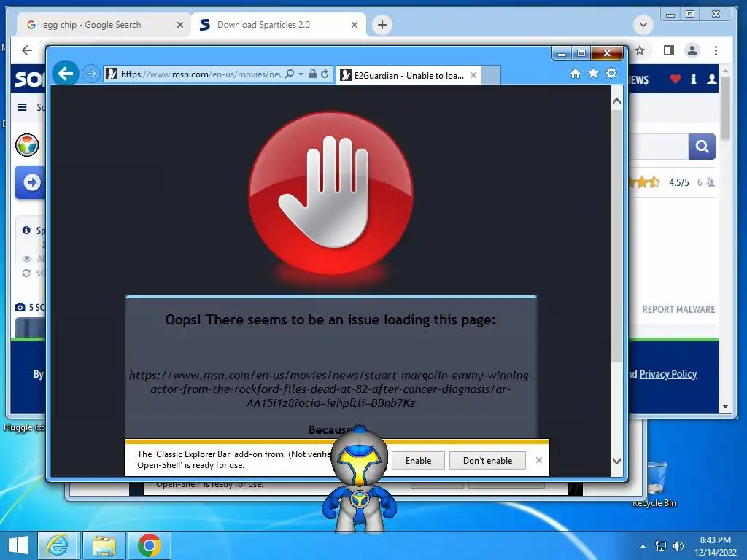Image resolution: width=747 pixels, height=560 pixels.
Task: Click the robot desktop mascot character
Action: pos(359,478)
